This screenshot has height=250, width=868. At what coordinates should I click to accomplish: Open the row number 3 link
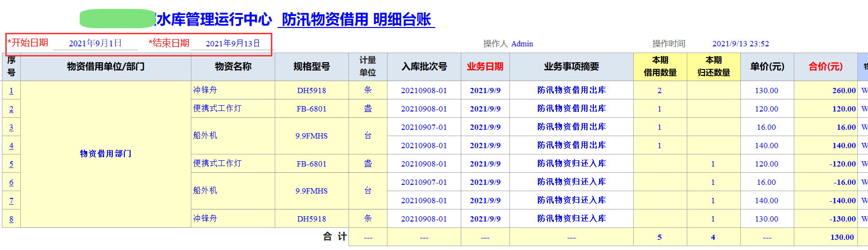11,127
